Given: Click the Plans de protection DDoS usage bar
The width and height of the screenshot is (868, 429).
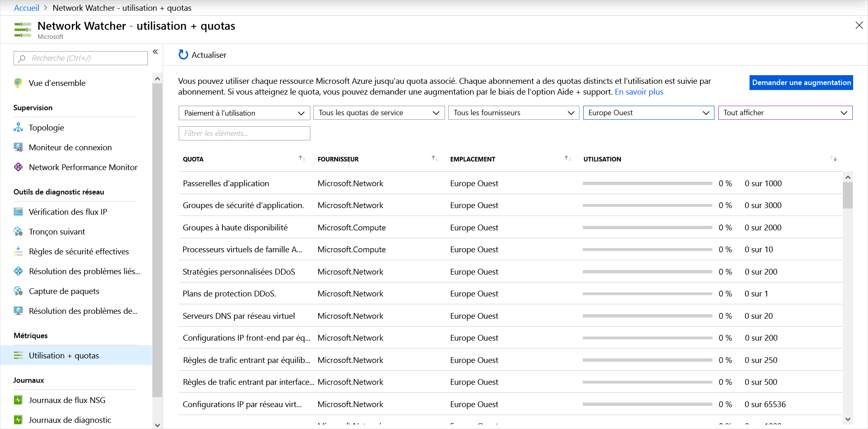Looking at the screenshot, I should (647, 294).
